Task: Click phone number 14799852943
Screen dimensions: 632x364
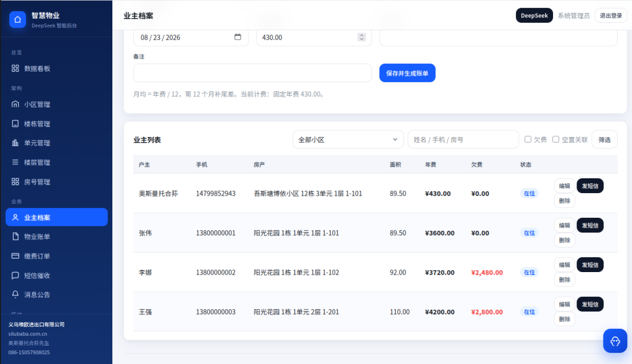Action: (215, 194)
